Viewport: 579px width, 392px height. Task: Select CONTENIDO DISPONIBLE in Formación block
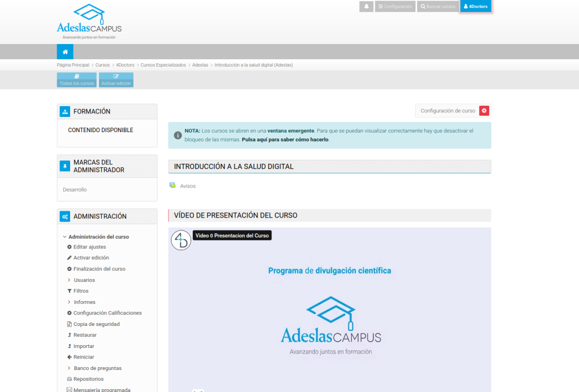tap(101, 130)
